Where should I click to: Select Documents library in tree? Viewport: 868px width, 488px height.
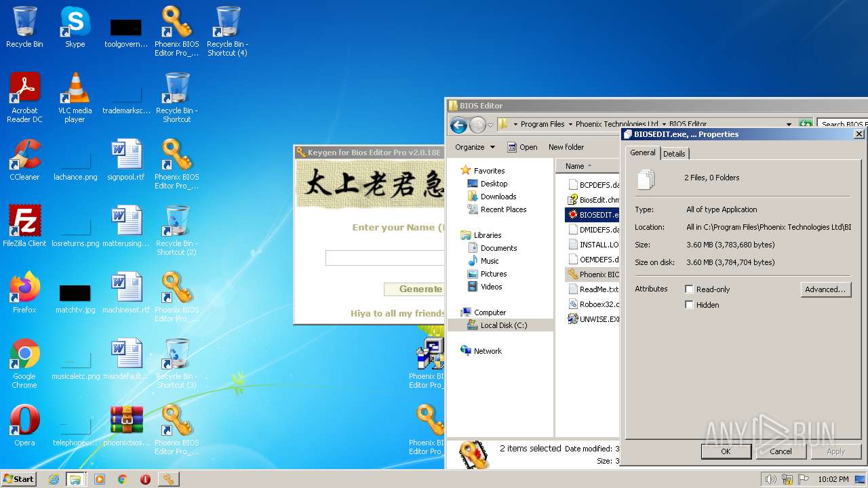498,248
